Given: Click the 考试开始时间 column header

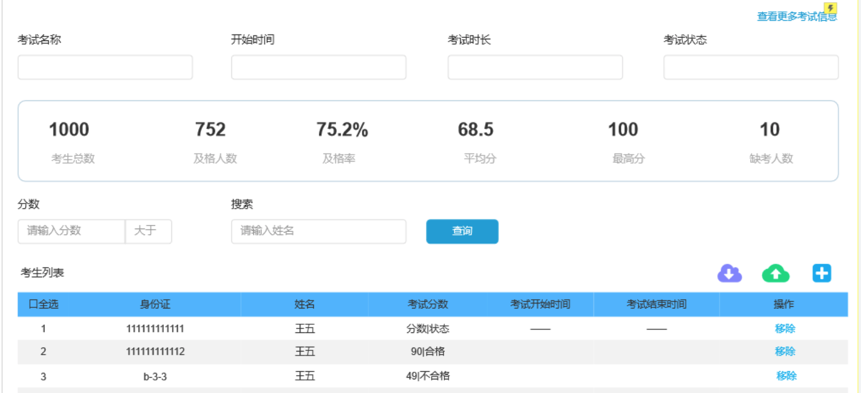Looking at the screenshot, I should 540,304.
